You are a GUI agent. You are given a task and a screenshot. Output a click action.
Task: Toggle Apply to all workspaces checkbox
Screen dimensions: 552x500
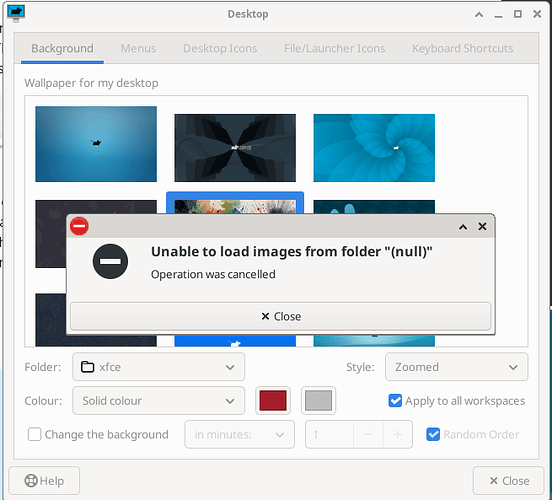(x=395, y=400)
